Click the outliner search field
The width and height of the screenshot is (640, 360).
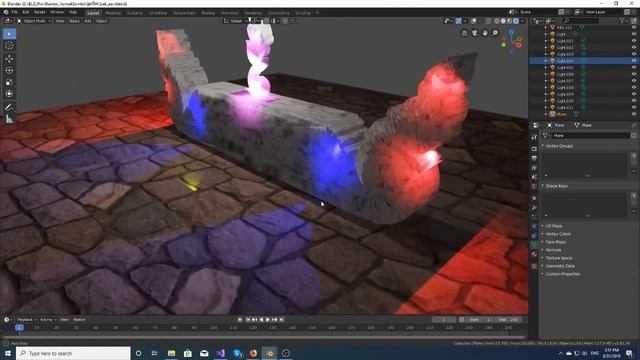coord(582,20)
